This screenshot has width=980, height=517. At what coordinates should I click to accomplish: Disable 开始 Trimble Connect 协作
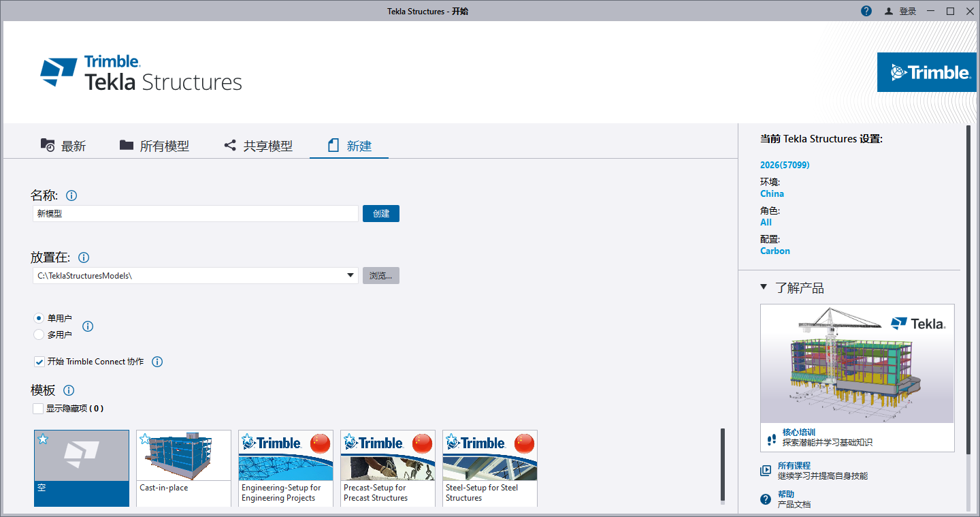39,362
